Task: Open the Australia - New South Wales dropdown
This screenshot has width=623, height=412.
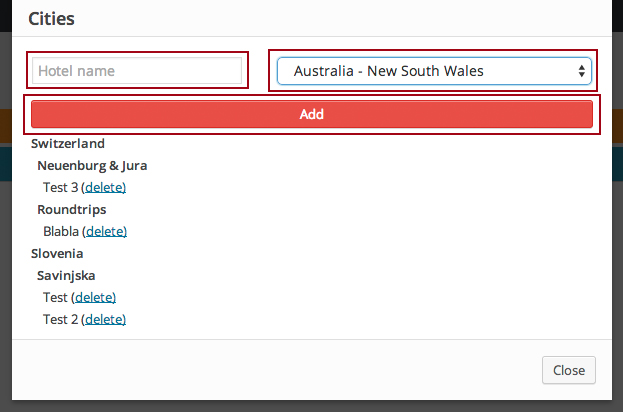Action: [434, 71]
